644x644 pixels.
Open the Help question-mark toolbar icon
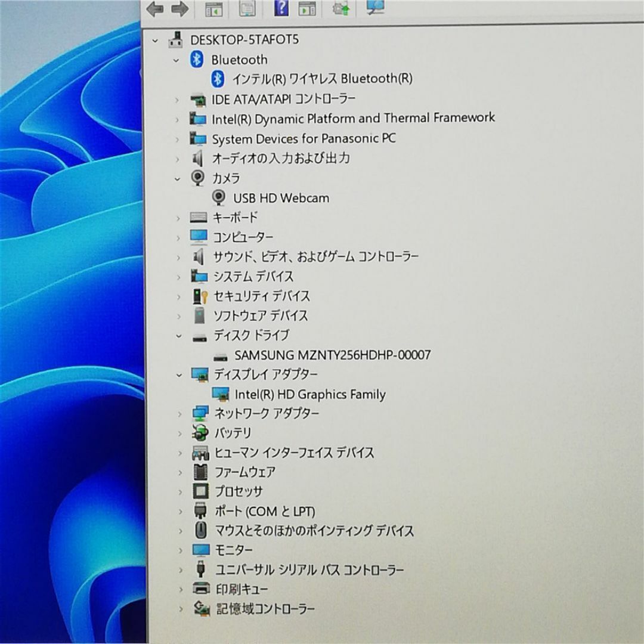click(x=281, y=8)
